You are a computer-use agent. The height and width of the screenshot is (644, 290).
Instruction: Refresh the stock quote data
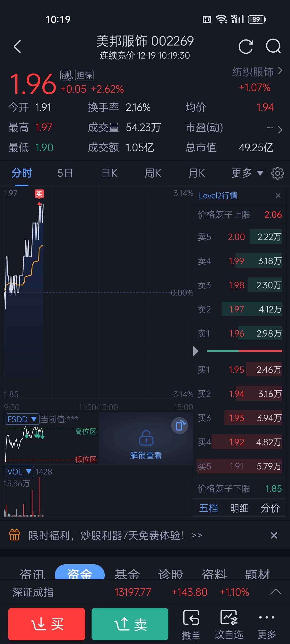[x=246, y=46]
